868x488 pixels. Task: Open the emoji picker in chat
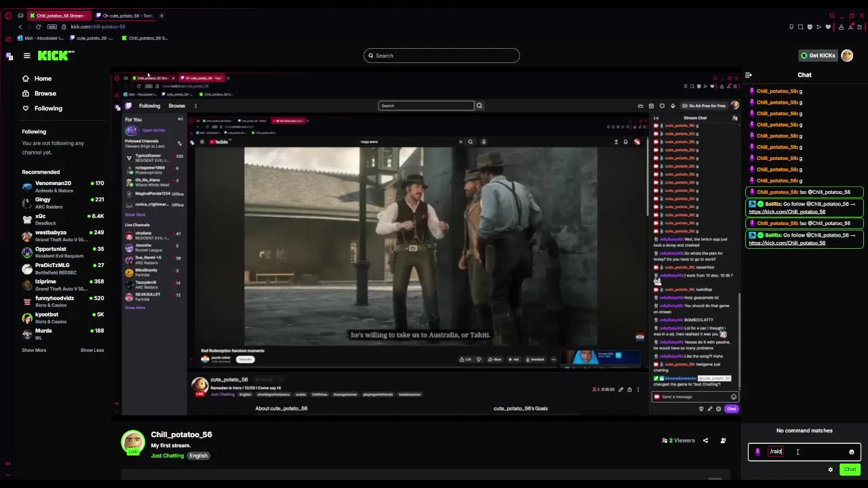pos(852,452)
